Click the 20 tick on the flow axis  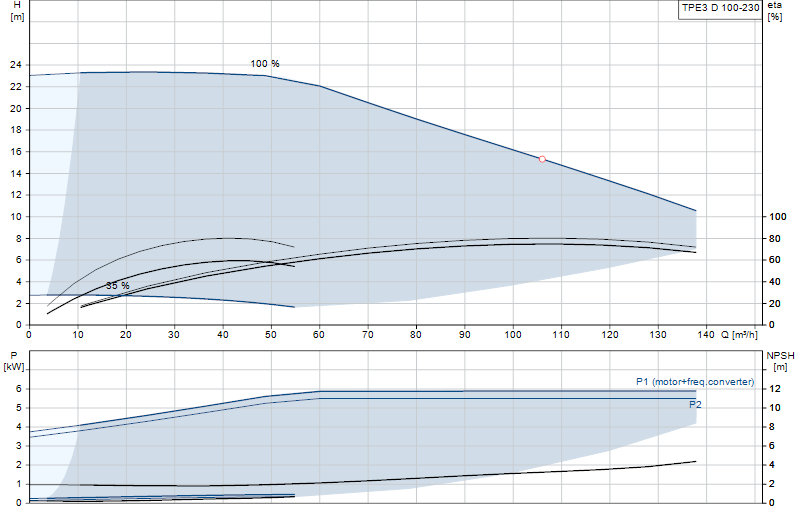(x=126, y=335)
